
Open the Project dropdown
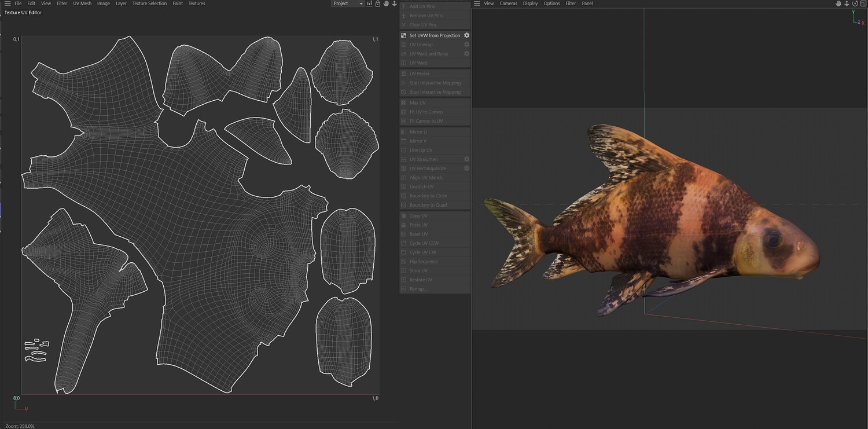pyautogui.click(x=348, y=3)
